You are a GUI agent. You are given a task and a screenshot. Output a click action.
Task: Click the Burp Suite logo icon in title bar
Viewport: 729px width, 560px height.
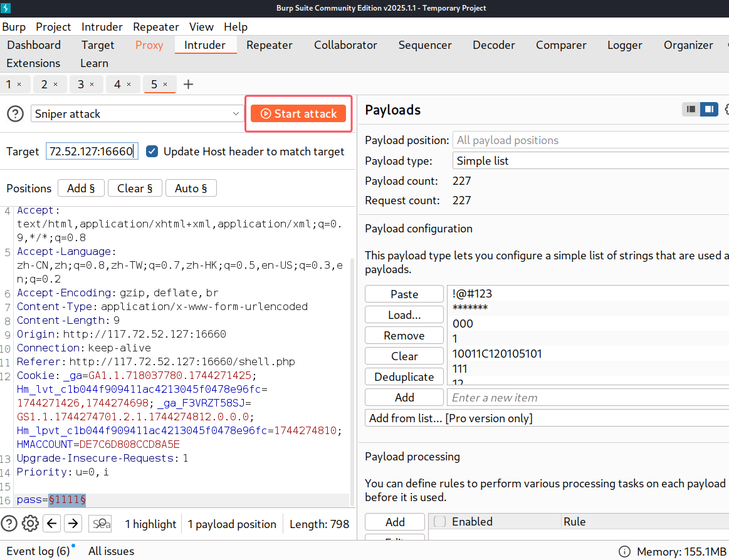[6, 8]
